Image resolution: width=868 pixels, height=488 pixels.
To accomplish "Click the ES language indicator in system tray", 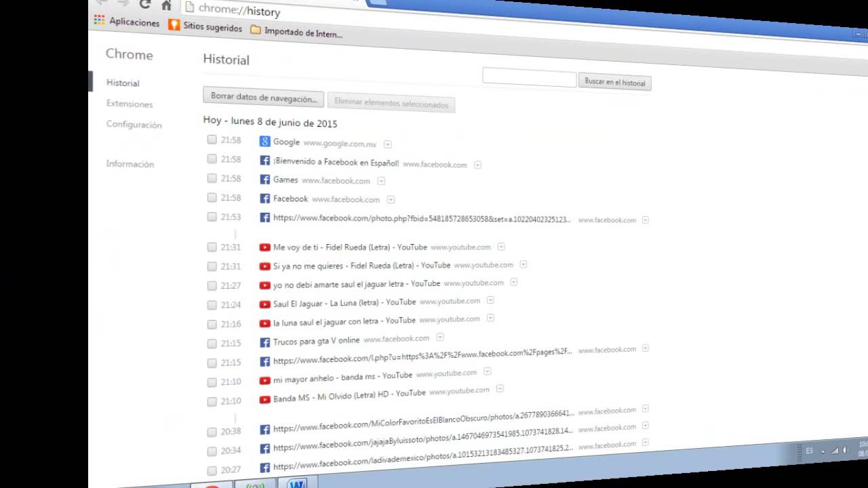I will (x=809, y=451).
